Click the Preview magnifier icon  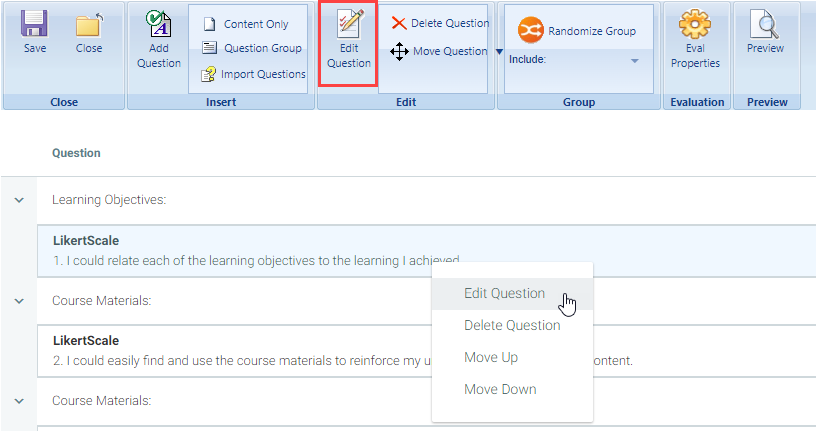point(765,26)
